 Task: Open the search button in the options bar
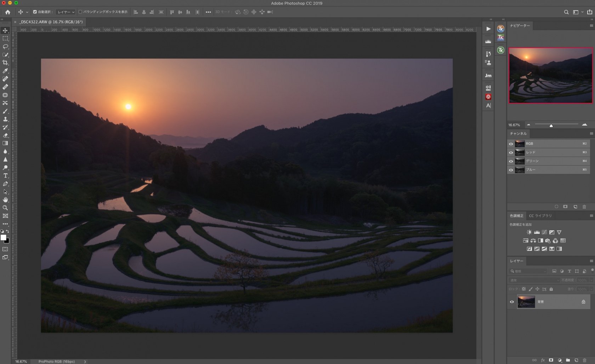(x=566, y=12)
